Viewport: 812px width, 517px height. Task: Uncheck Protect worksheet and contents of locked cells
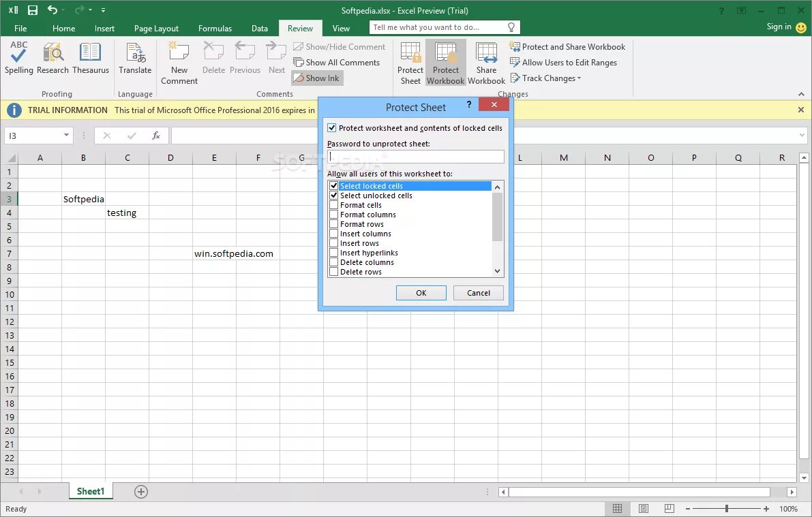click(332, 128)
